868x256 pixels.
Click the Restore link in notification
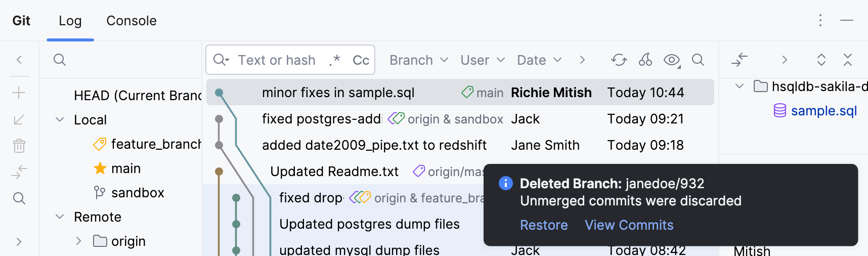[x=544, y=225]
